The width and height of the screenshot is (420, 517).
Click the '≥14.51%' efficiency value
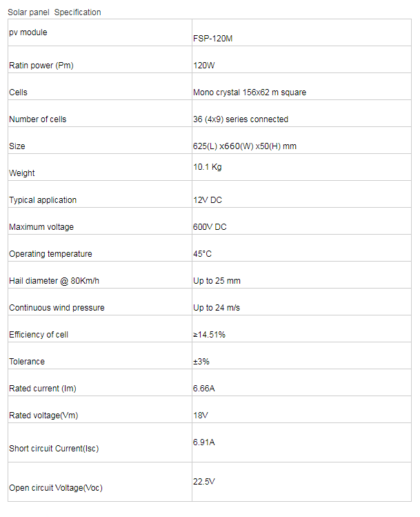[x=209, y=335]
